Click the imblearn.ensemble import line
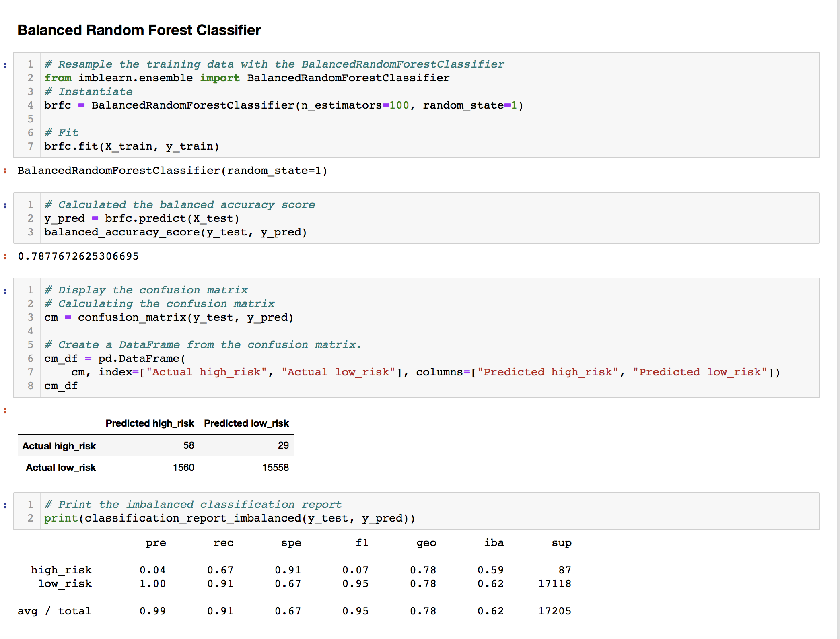The image size is (840, 639). click(247, 78)
